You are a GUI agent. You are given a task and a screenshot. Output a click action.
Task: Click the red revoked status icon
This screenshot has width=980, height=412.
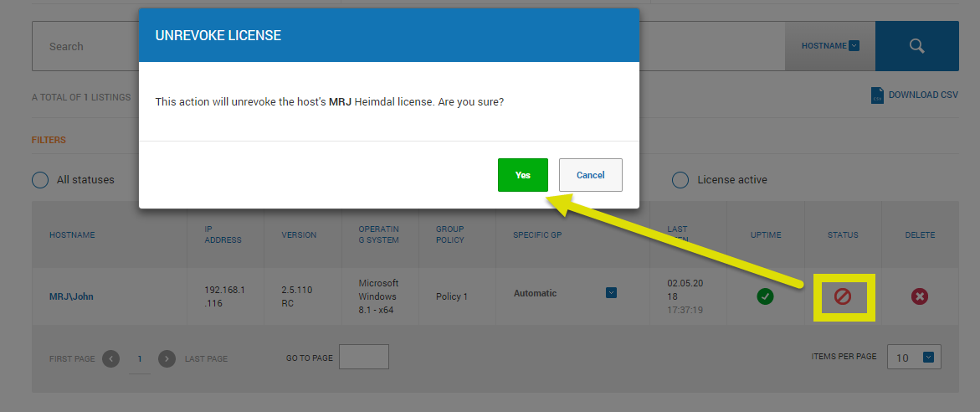click(843, 296)
